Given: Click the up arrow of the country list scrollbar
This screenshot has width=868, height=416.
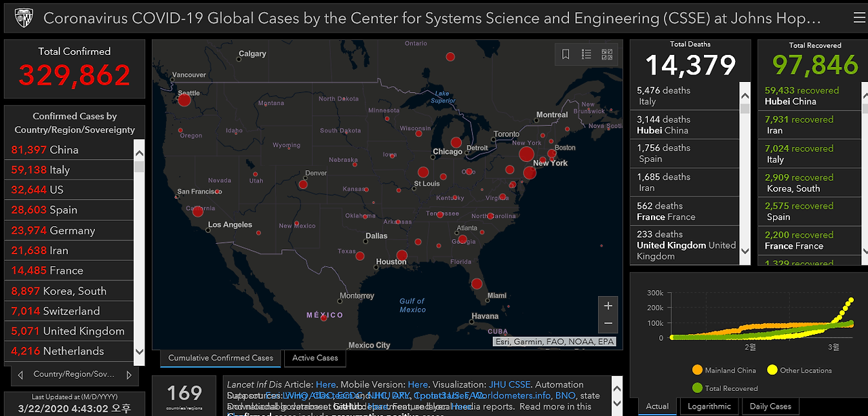Looking at the screenshot, I should tap(139, 152).
